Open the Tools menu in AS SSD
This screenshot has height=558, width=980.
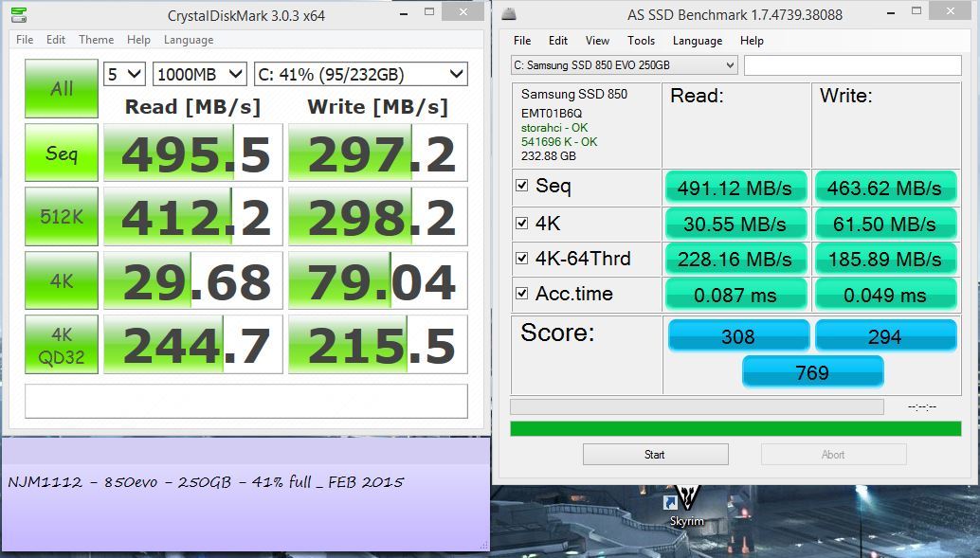[641, 41]
